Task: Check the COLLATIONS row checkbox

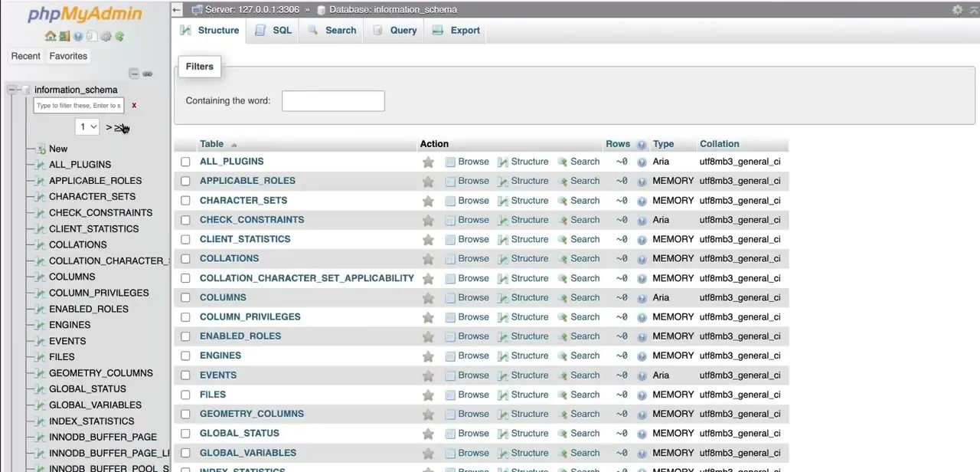Action: click(185, 259)
